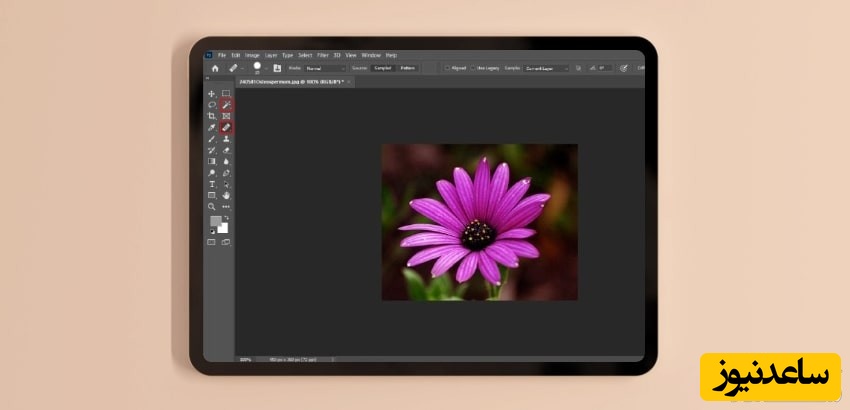
Task: Toggle the Use Legacy checkbox
Action: [473, 68]
